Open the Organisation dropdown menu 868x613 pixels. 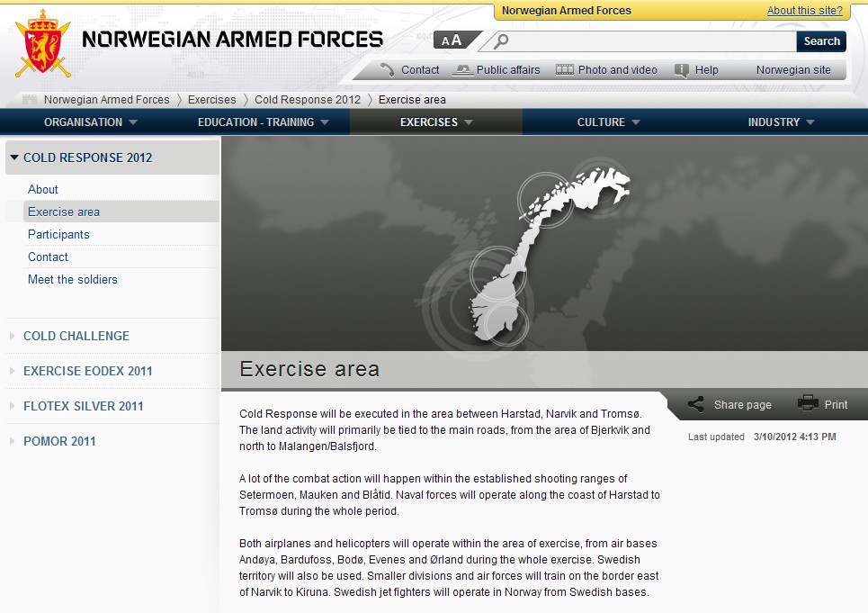(x=91, y=122)
